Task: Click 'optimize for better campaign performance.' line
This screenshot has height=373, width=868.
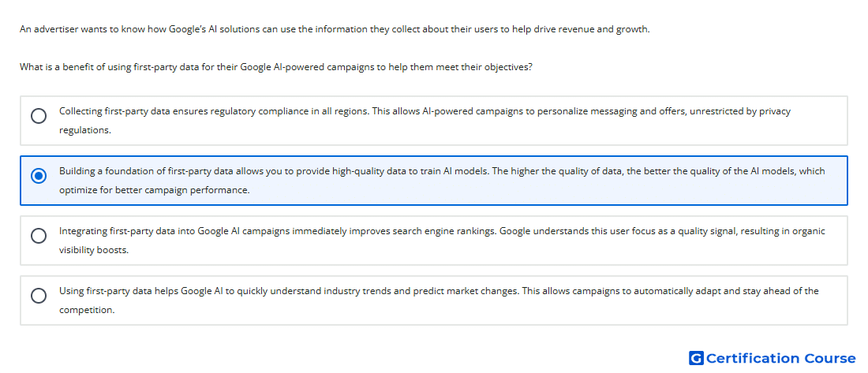Action: pyautogui.click(x=155, y=190)
